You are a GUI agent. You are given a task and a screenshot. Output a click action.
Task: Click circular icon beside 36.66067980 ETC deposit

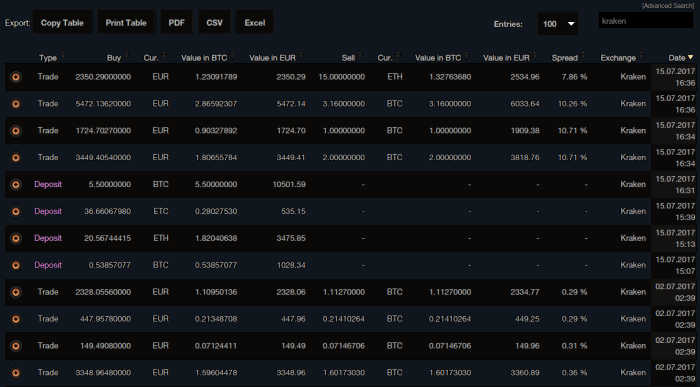pos(16,211)
